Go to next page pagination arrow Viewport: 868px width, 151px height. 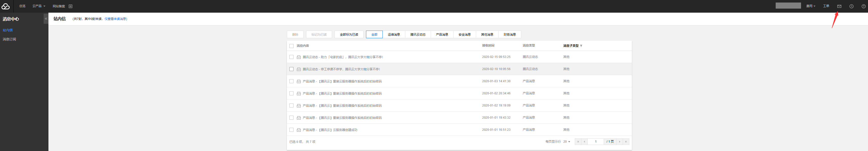(619, 142)
